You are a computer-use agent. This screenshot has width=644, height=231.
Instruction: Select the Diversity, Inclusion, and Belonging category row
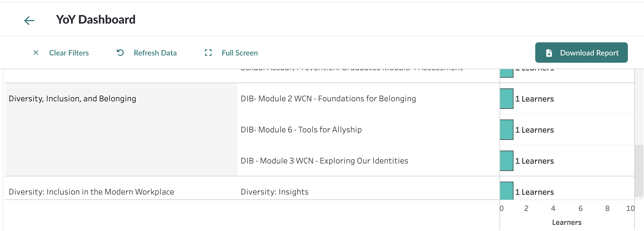point(73,98)
